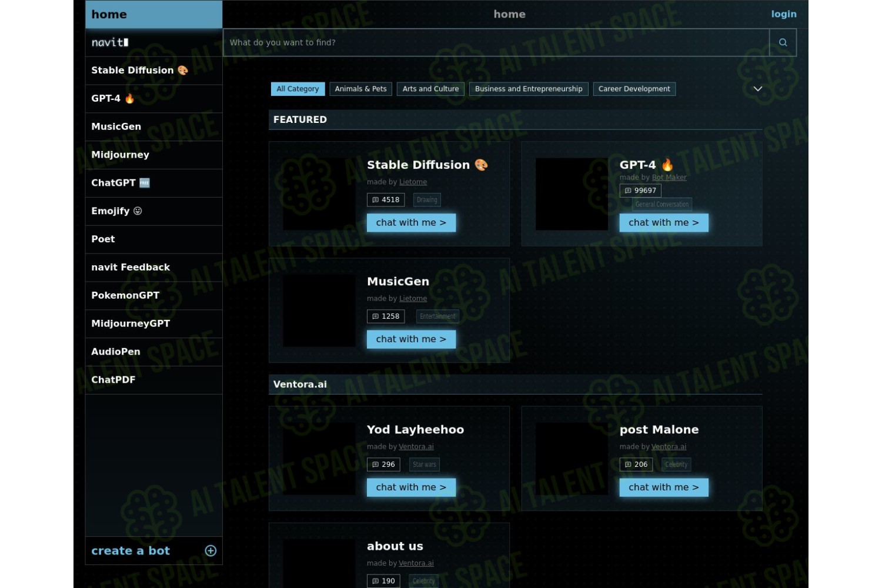Open navit Feedback in the sidebar
Screen dimensions: 882x588
tap(153, 268)
